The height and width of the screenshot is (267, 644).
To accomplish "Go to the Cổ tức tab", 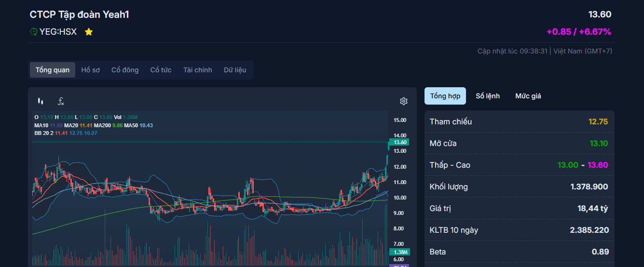I will click(161, 70).
